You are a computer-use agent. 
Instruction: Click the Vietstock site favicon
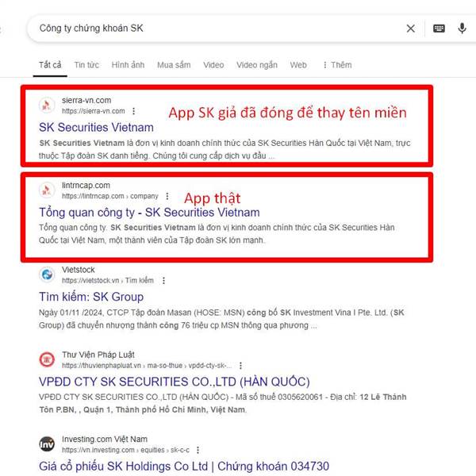(x=47, y=274)
